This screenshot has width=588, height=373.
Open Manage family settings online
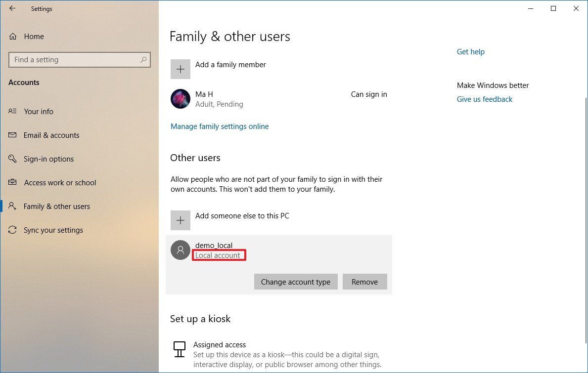(220, 126)
